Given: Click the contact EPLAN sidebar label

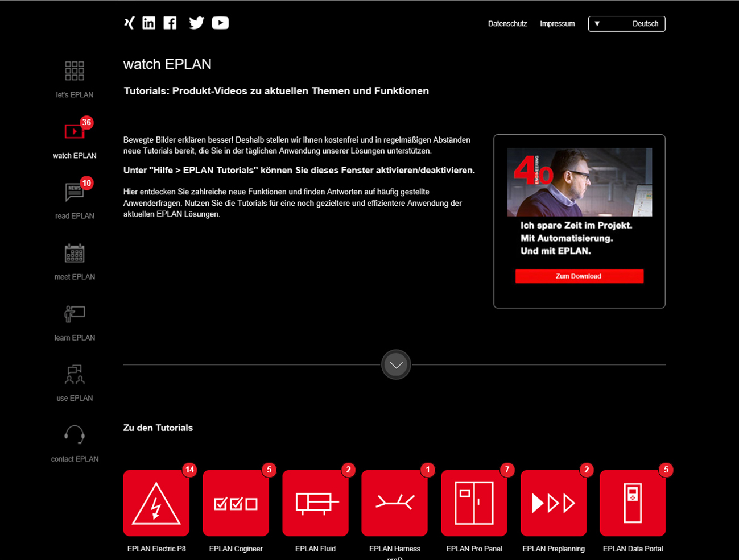Looking at the screenshot, I should point(75,459).
